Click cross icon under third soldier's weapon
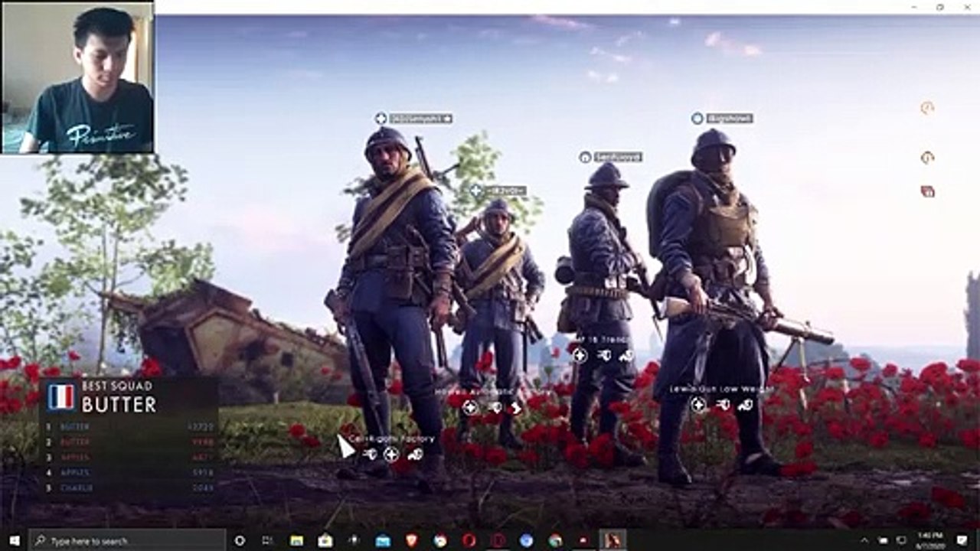The height and width of the screenshot is (551, 980). coord(580,355)
